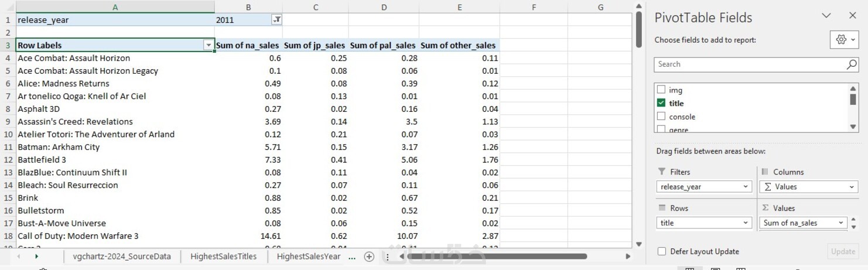Click the field Search box
Viewport: 868px width, 270px height.
(x=751, y=64)
